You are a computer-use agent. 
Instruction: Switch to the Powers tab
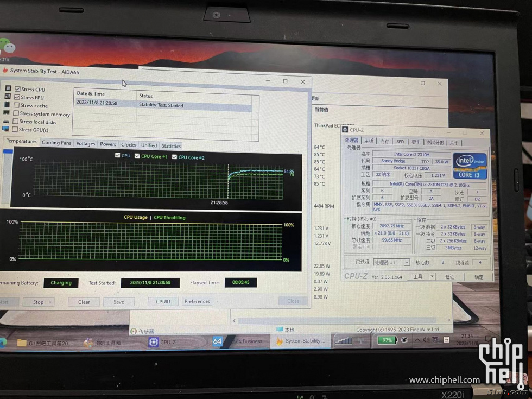pyautogui.click(x=108, y=144)
